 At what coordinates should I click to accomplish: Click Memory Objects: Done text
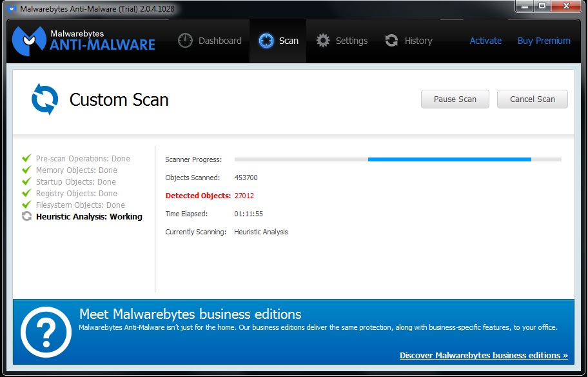click(x=77, y=170)
